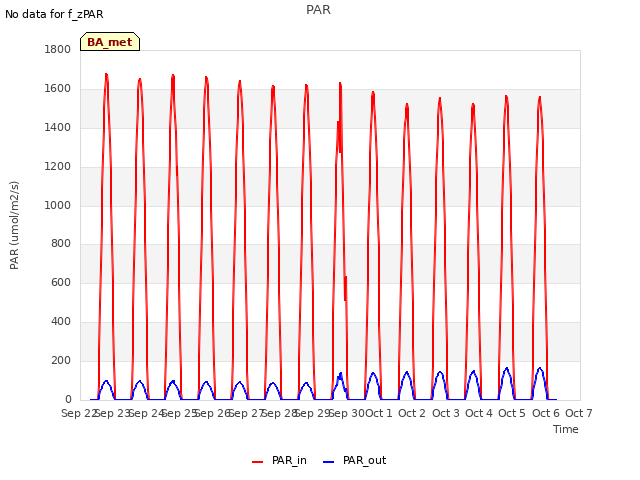This screenshot has height=480, width=640.
Task: Click the 800 y-axis tick label
Action: 61,244
